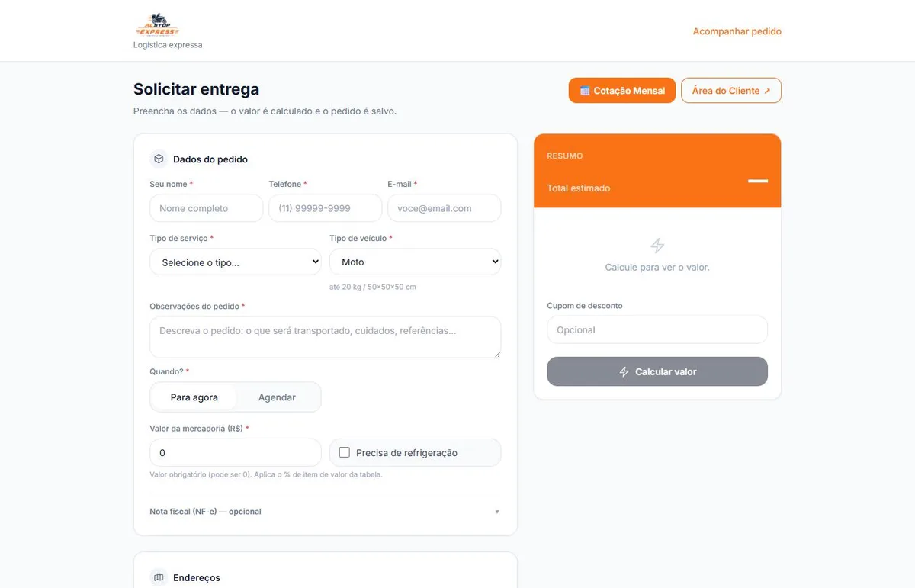Click the lightning icon on Calcular valor
Image resolution: width=915 pixels, height=588 pixels.
click(x=624, y=371)
